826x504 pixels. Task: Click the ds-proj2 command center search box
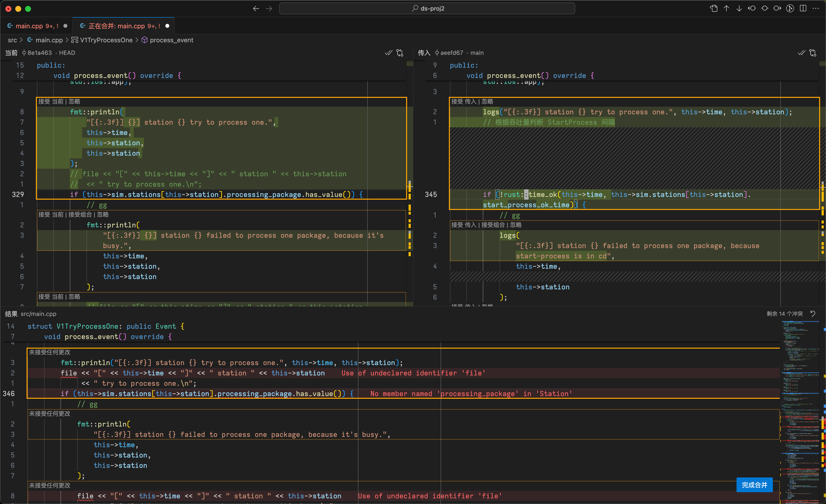click(x=427, y=8)
